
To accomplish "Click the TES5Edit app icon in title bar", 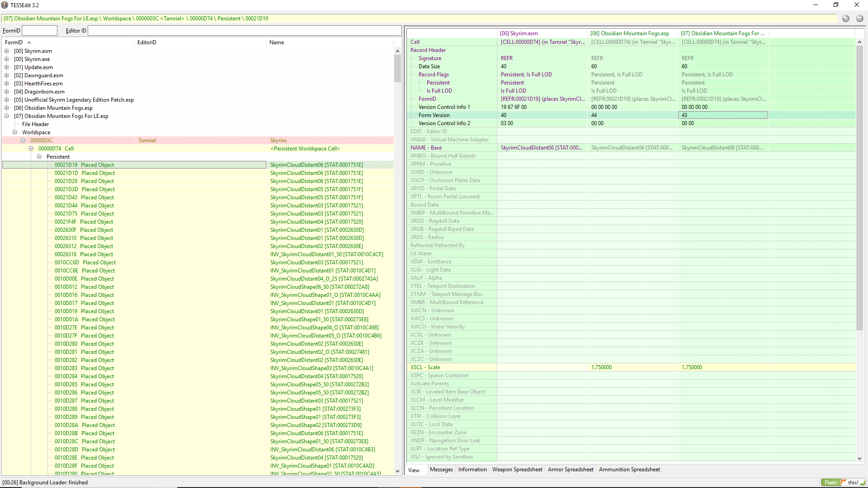I will point(5,5).
